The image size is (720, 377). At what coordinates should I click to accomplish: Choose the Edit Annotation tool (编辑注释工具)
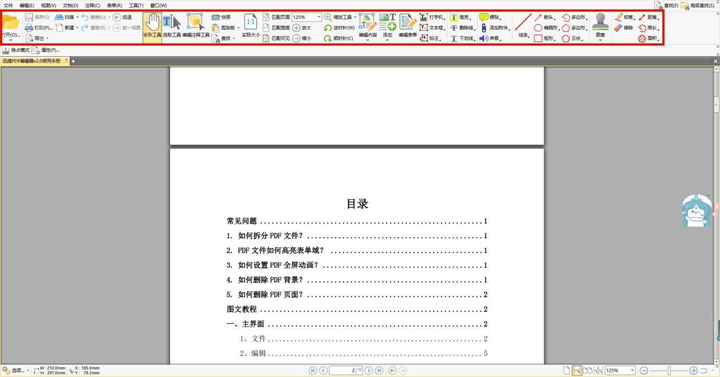click(196, 27)
